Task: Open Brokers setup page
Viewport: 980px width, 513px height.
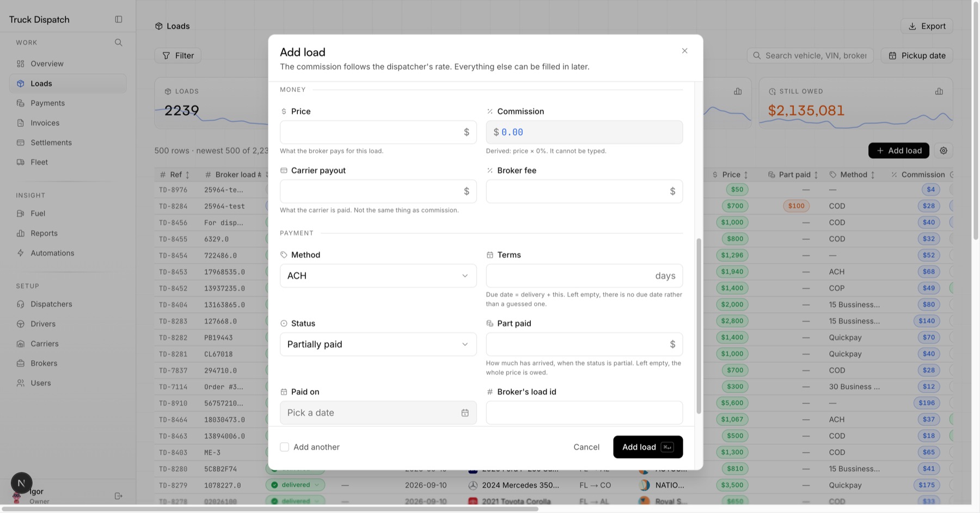Action: [x=68, y=363]
